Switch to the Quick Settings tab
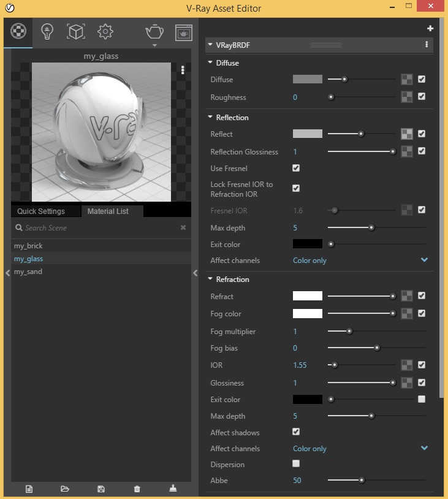The image size is (448, 499). (46, 211)
